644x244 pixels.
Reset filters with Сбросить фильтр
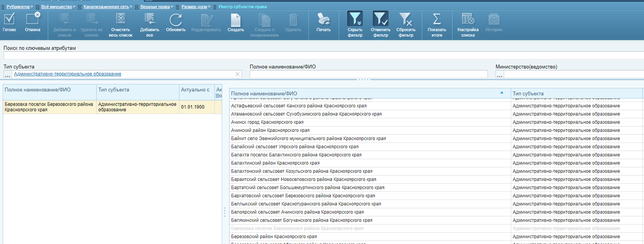[406, 25]
